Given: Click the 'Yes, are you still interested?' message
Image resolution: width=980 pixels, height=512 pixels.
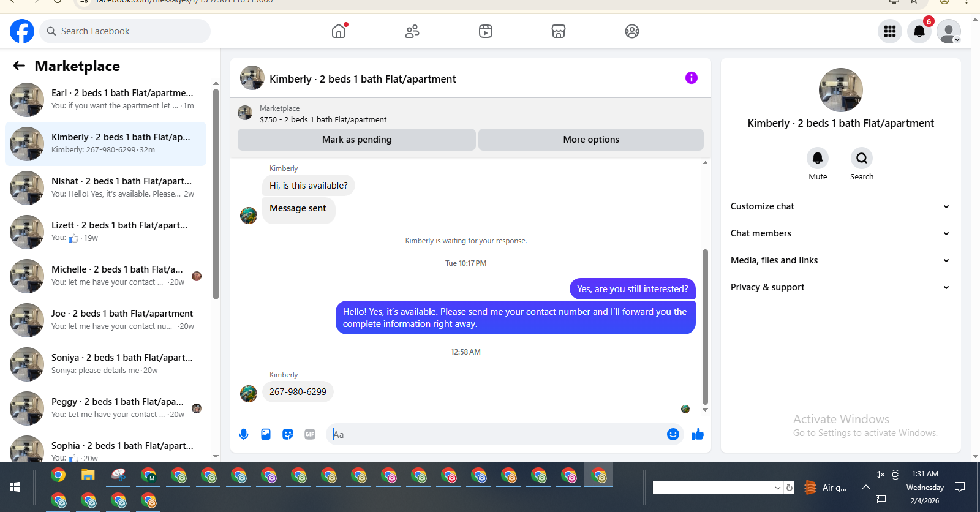Looking at the screenshot, I should click(633, 289).
